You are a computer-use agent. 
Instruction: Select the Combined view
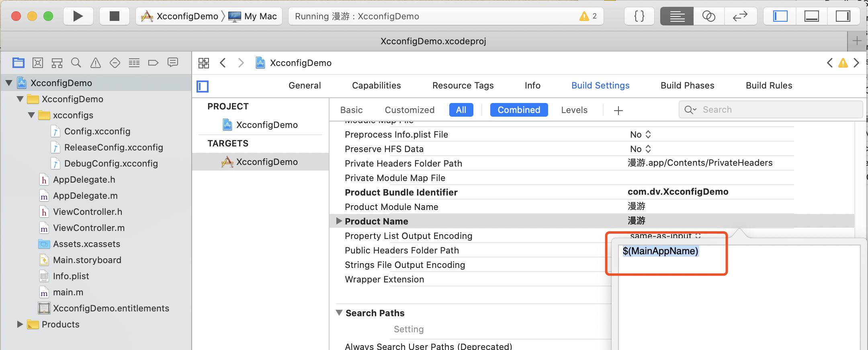click(x=519, y=110)
